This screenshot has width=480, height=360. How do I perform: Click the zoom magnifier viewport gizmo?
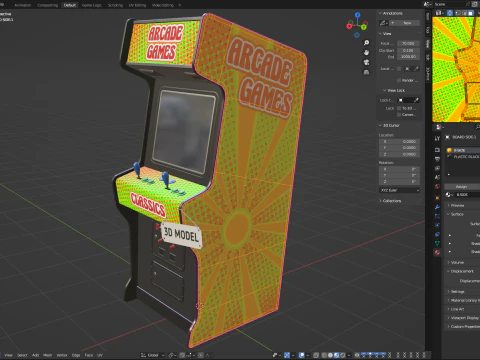[x=366, y=43]
